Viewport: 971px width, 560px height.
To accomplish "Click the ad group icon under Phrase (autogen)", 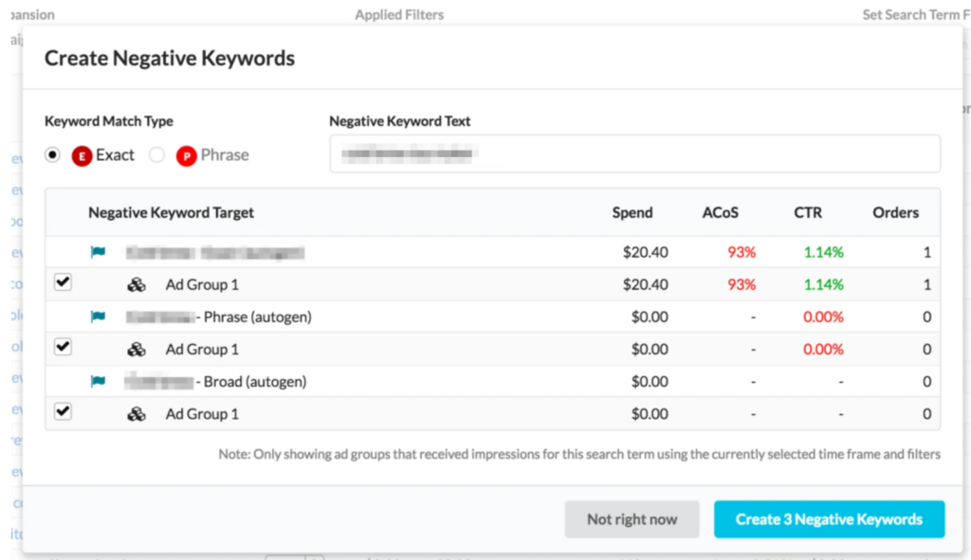I will click(137, 350).
